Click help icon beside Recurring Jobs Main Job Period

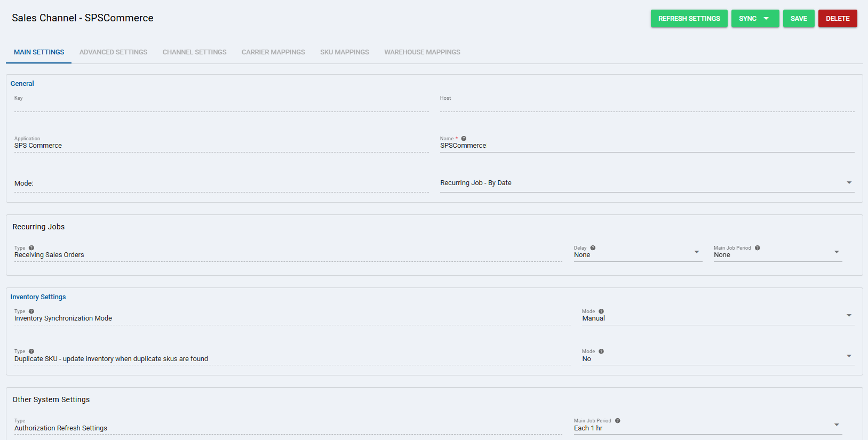tap(758, 248)
